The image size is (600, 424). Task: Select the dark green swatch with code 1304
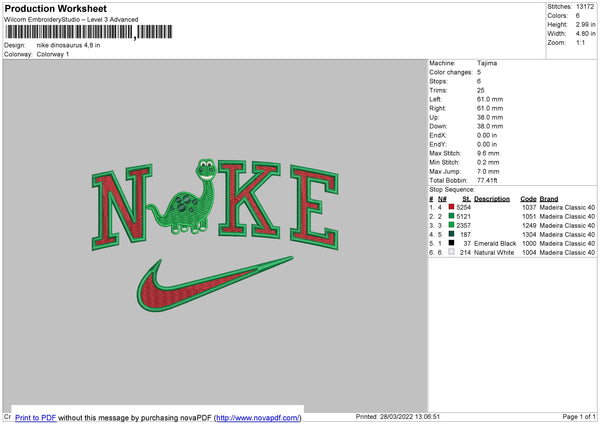tap(452, 234)
